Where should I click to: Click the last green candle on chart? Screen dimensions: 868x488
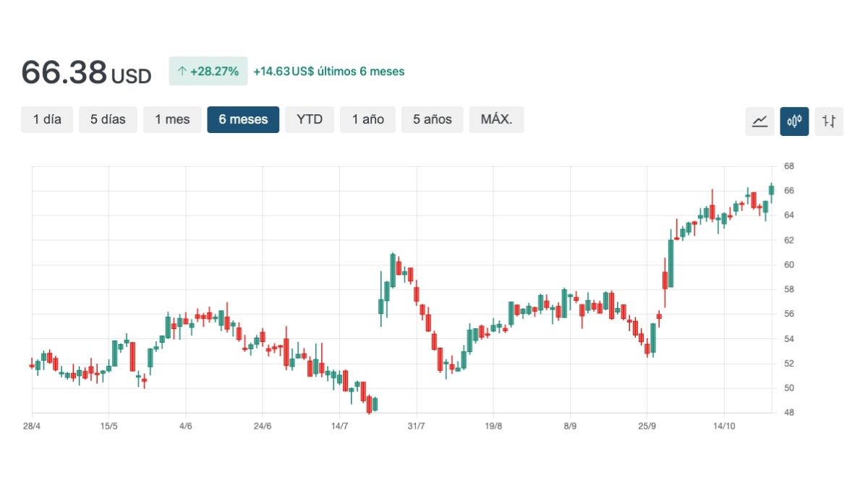771,190
